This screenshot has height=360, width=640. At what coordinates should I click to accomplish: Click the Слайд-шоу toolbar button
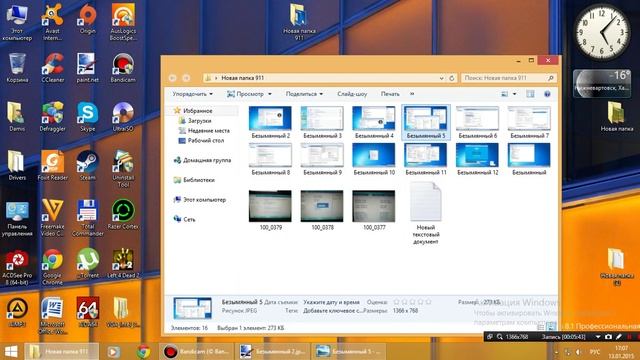pyautogui.click(x=352, y=94)
